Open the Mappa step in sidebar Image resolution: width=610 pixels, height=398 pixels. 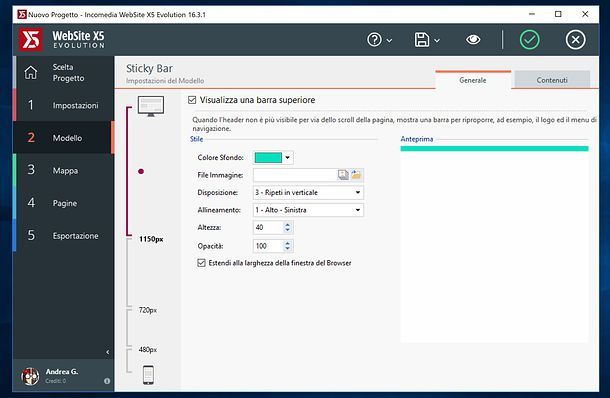64,170
